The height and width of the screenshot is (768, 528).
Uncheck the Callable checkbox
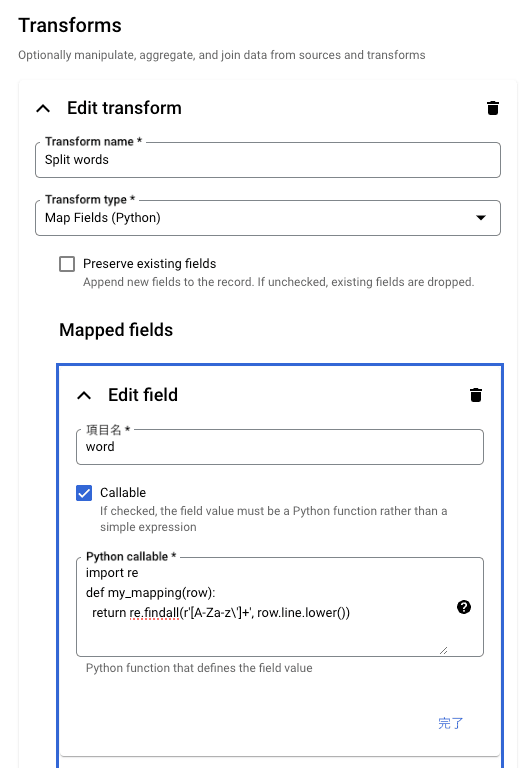click(x=84, y=493)
